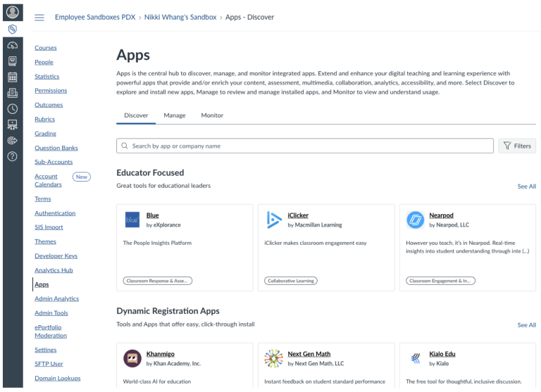Open Employee Sandboxes PDX breadcrumb

(x=95, y=17)
